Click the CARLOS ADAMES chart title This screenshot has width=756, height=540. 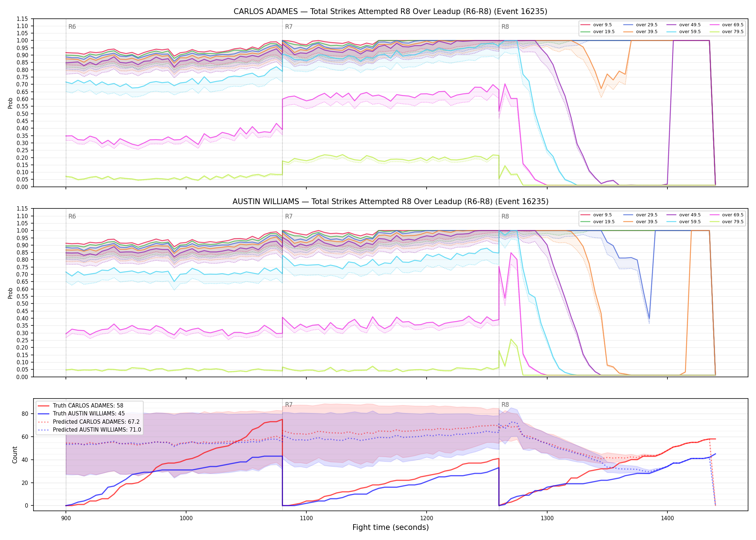pos(390,12)
